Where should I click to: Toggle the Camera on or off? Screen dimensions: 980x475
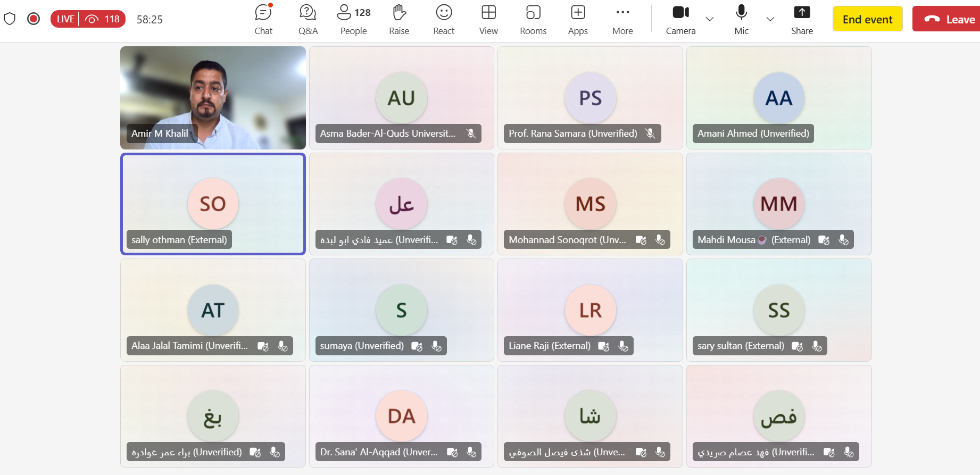680,20
